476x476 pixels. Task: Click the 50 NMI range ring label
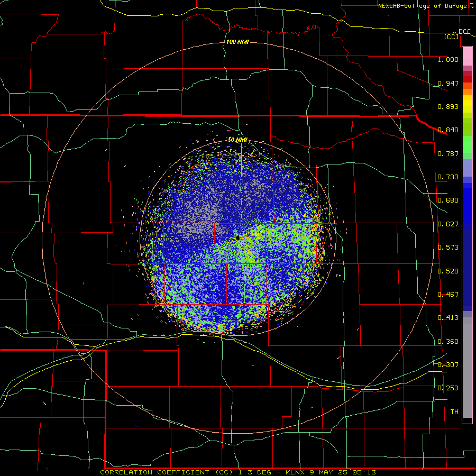click(x=237, y=140)
